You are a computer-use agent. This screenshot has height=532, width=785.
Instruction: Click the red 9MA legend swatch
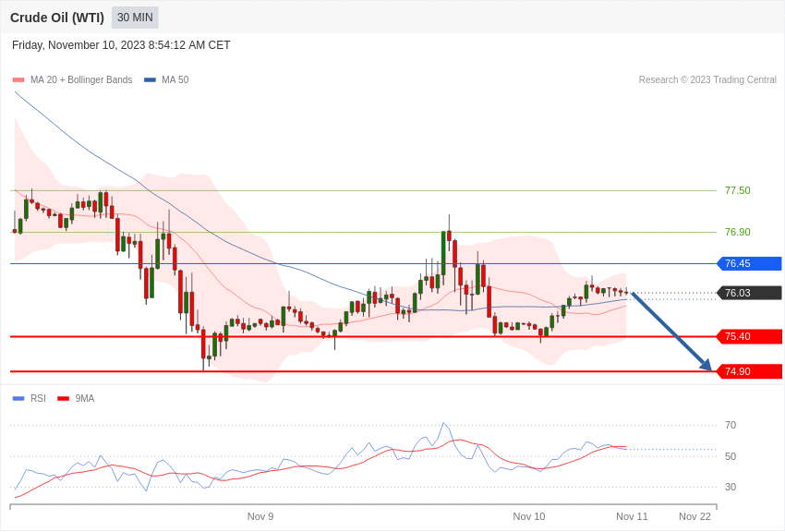click(64, 398)
